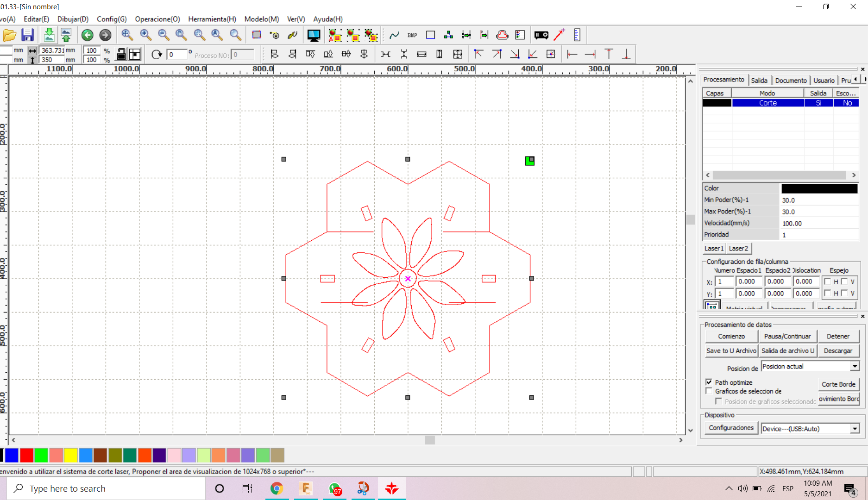Toggle the Y row V mirror checkbox
This screenshot has width=868, height=500.
844,293
